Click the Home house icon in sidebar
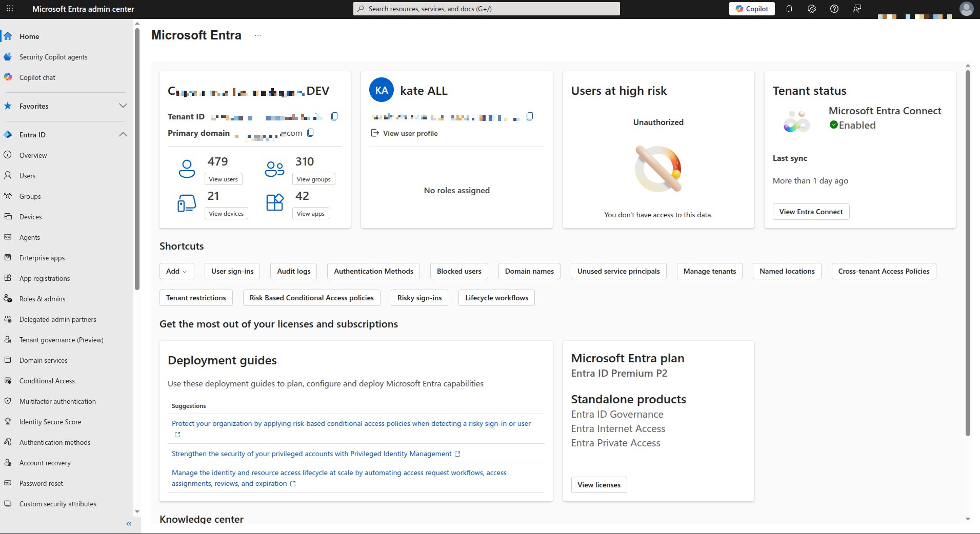The height and width of the screenshot is (534, 980). tap(8, 36)
